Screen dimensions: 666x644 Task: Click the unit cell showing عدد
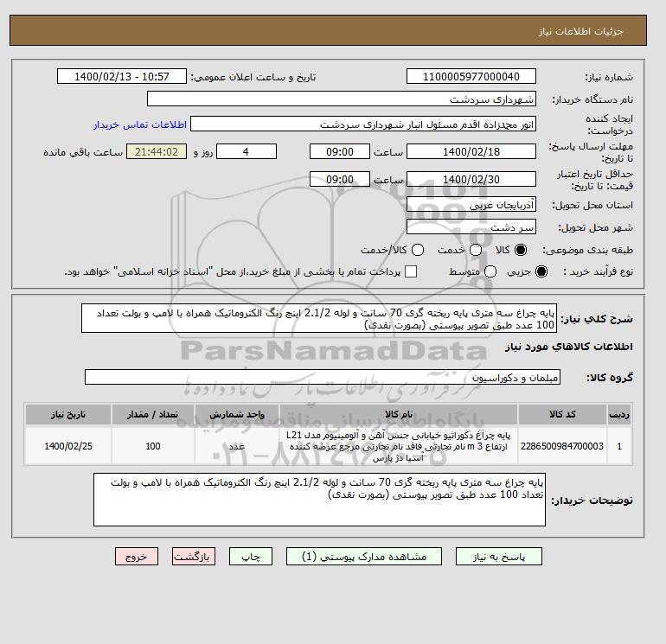point(237,446)
